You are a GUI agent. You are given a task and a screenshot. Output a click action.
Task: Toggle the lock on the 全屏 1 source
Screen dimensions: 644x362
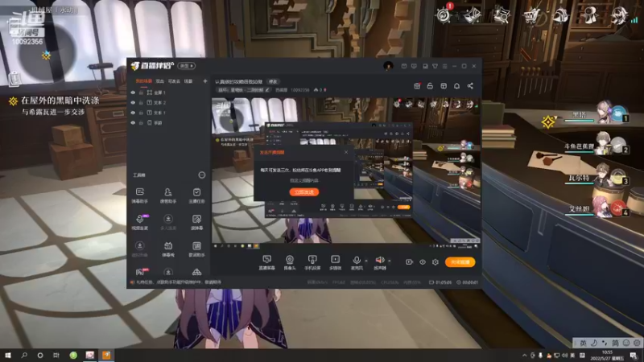141,93
